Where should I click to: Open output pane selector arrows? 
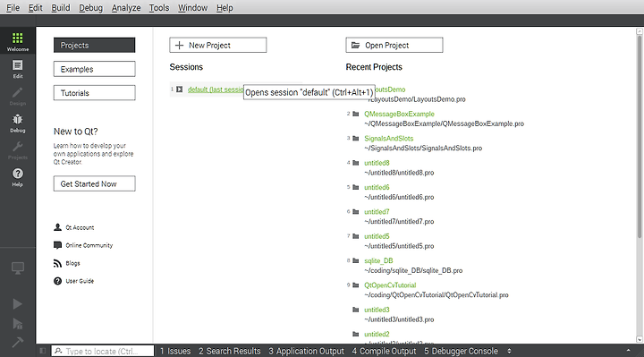[509, 351]
